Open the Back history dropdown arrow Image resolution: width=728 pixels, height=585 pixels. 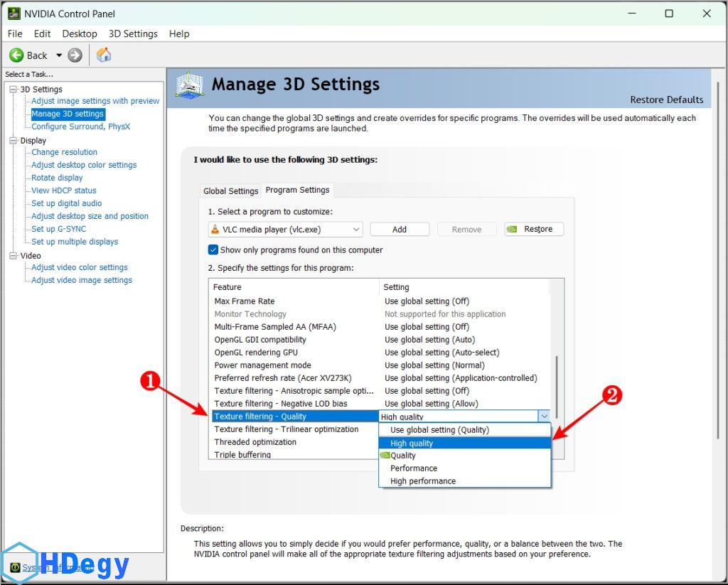pos(59,55)
